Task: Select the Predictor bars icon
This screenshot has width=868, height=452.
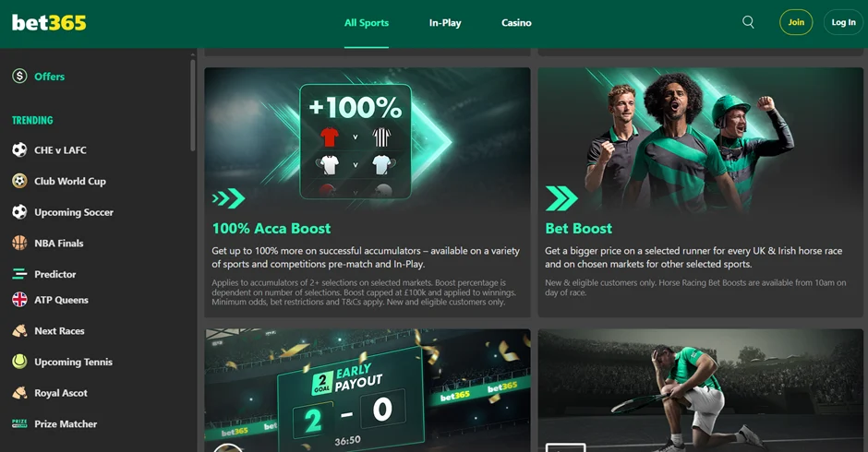Action: coord(19,274)
